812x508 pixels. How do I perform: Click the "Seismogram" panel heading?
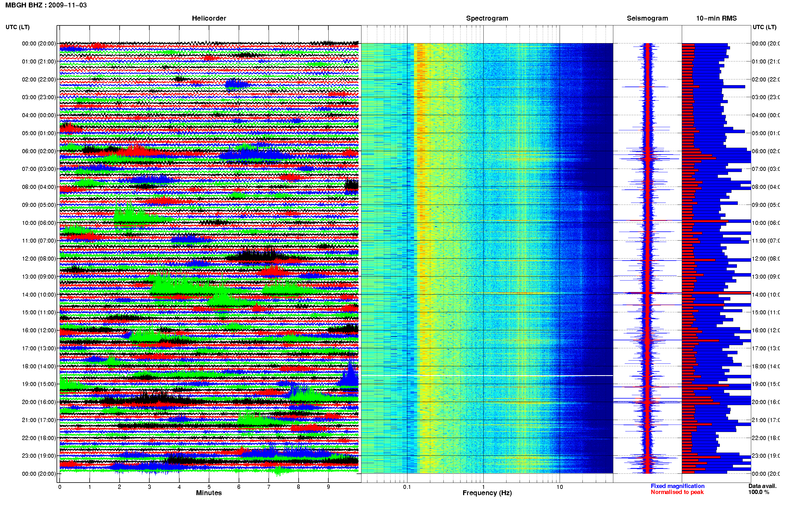point(647,18)
